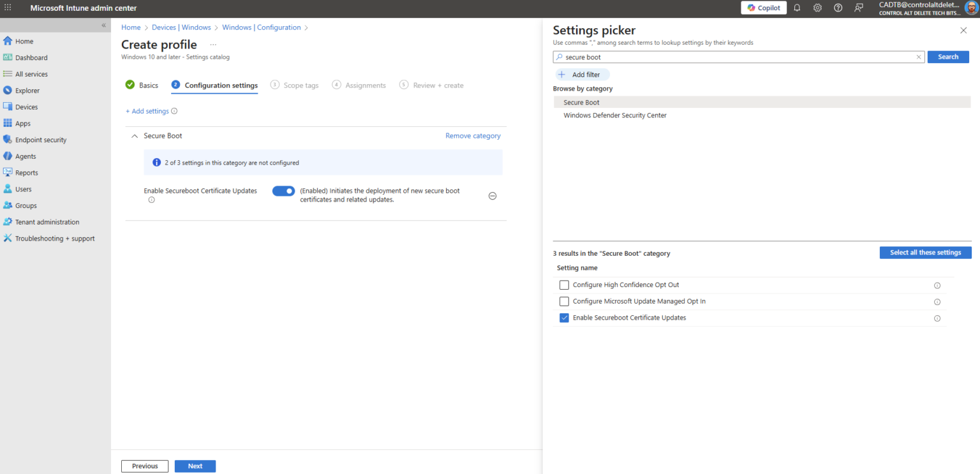Switch to the Basics step tab
Viewport: 980px width, 474px height.
coord(142,85)
